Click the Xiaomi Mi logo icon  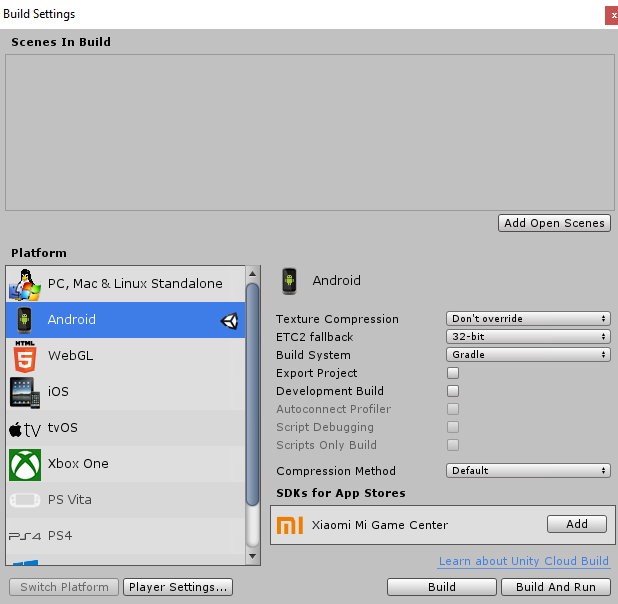[290, 525]
